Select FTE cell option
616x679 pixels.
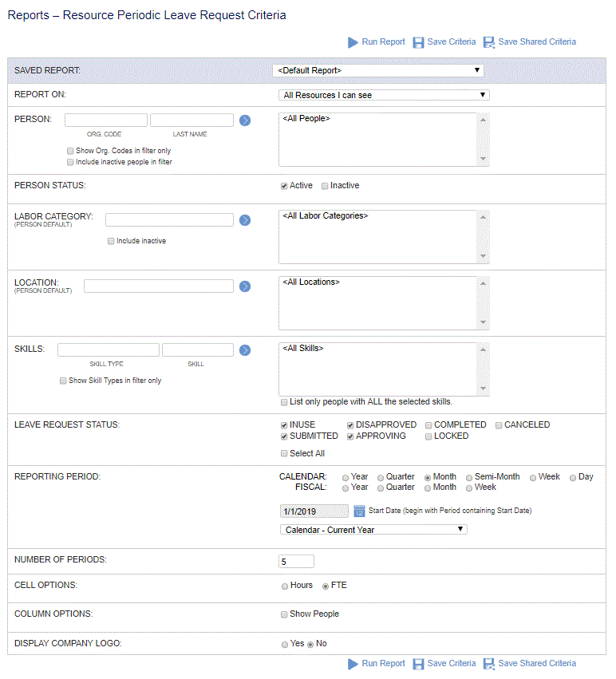(326, 586)
